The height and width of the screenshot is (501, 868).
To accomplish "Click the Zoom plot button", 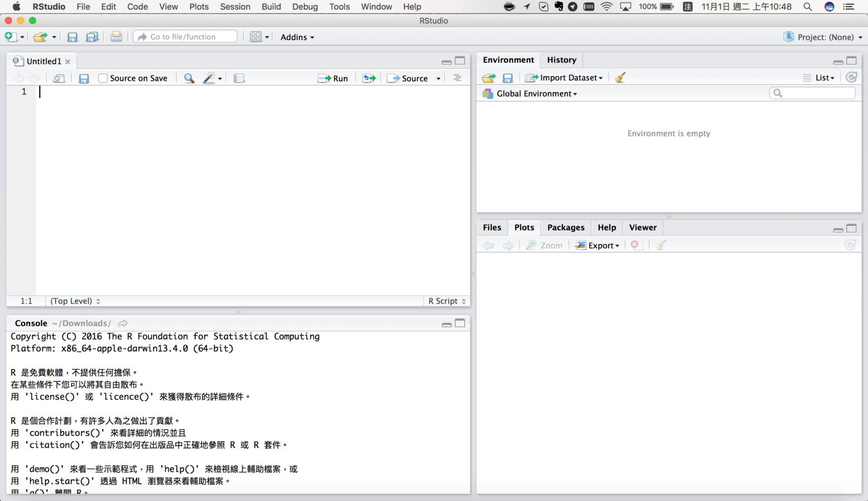I will (544, 245).
